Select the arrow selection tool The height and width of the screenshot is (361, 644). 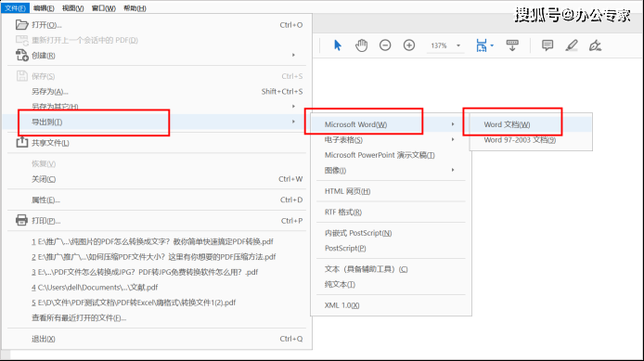[338, 45]
